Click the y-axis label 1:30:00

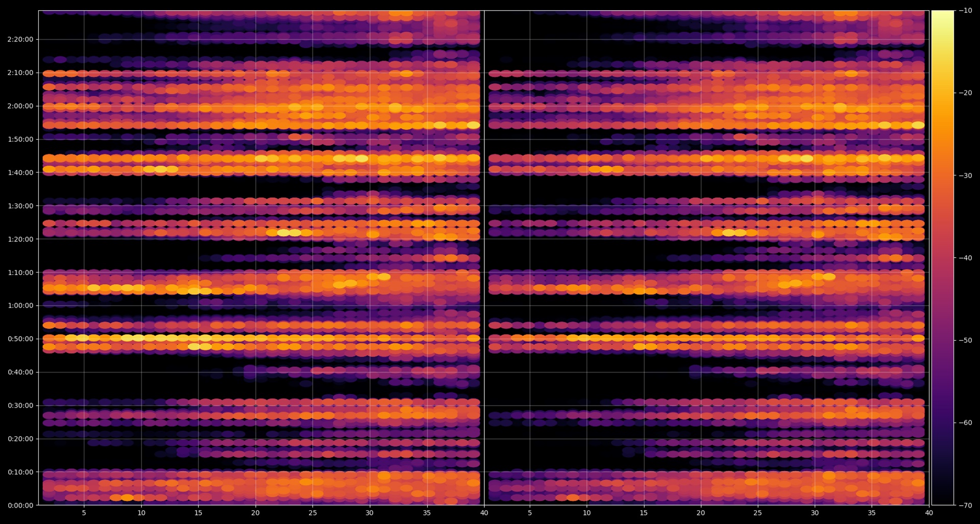point(20,206)
